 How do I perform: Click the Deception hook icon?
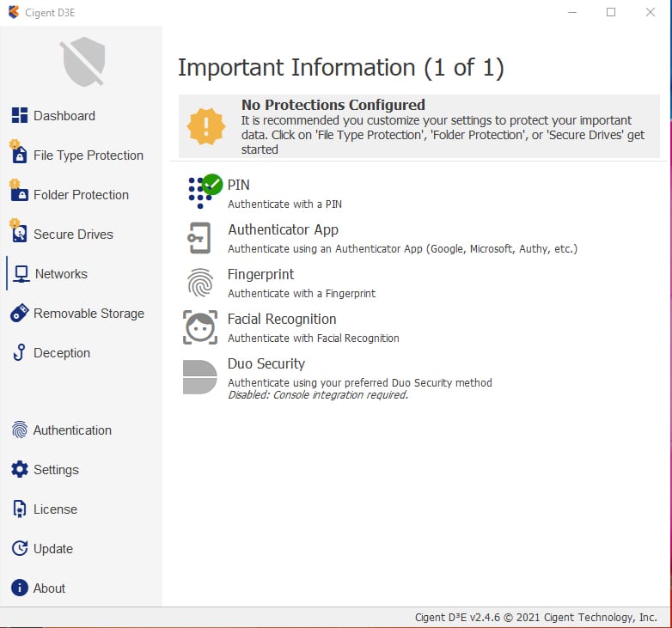[19, 352]
